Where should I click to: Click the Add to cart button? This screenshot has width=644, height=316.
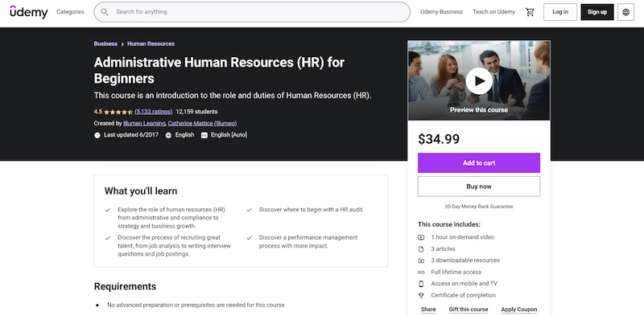tap(479, 163)
